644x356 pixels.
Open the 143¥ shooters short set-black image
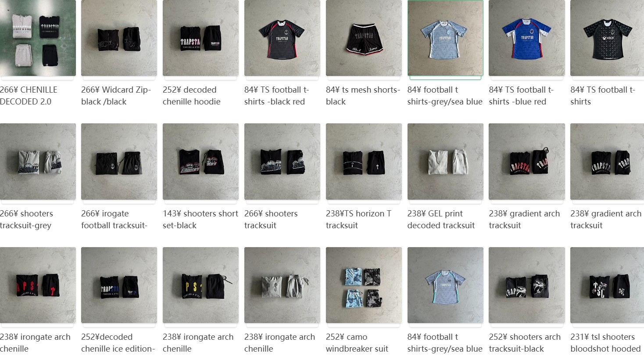point(200,162)
